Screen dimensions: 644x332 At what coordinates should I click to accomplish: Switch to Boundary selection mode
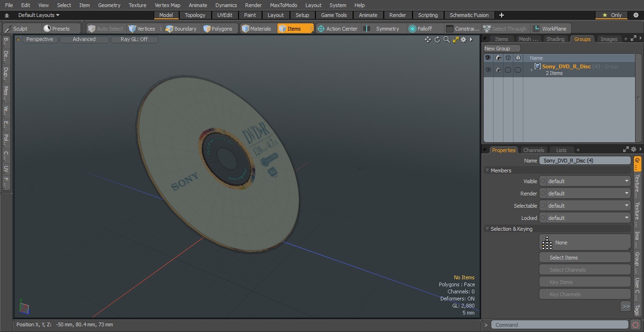pos(182,29)
